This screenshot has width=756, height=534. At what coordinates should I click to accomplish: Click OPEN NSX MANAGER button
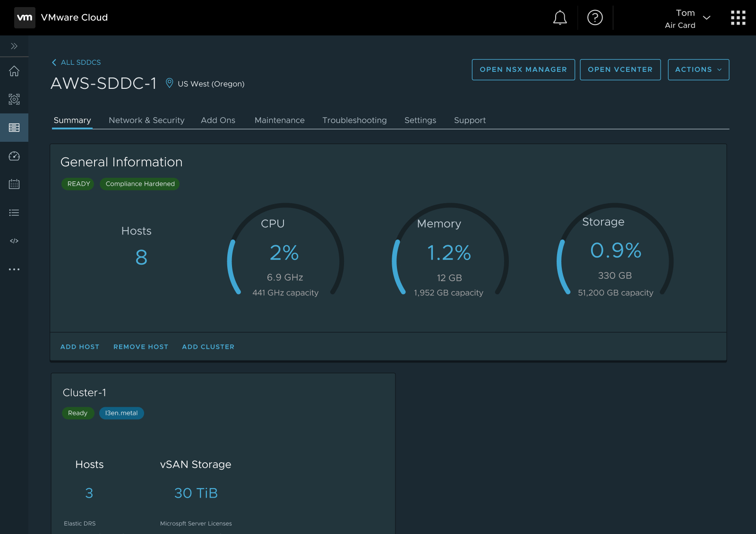(523, 69)
